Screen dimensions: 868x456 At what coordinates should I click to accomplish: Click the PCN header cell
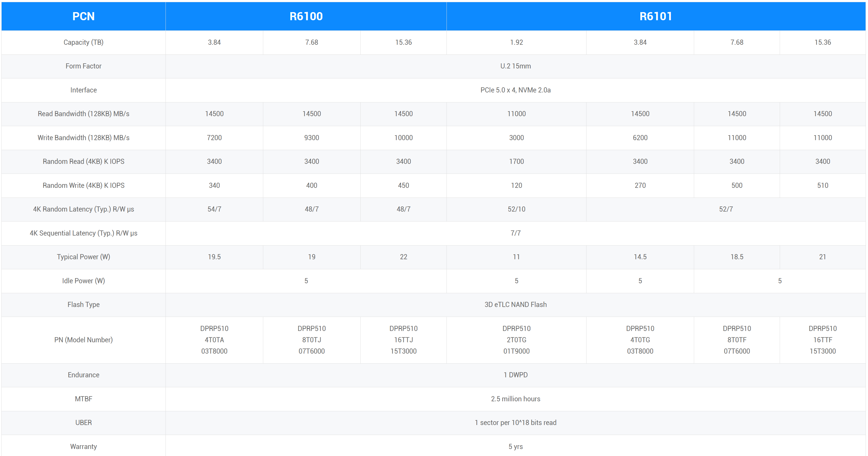pyautogui.click(x=83, y=16)
